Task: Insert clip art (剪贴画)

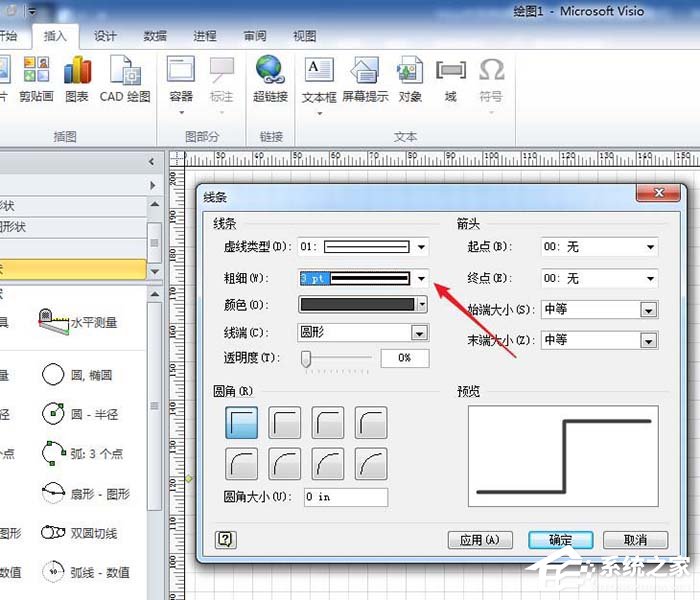Action: pos(37,79)
